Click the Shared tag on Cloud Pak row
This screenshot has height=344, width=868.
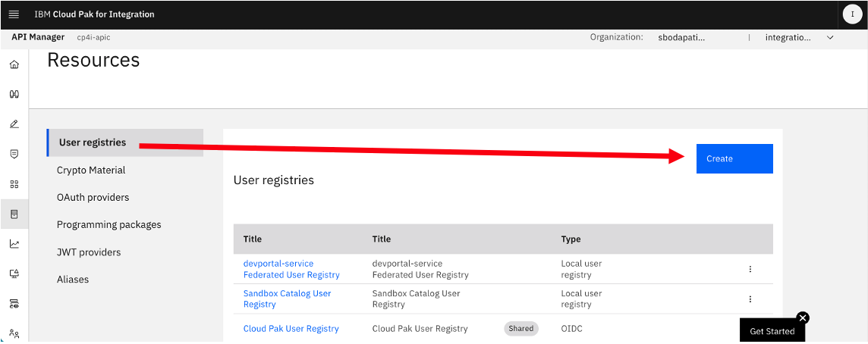click(x=521, y=329)
